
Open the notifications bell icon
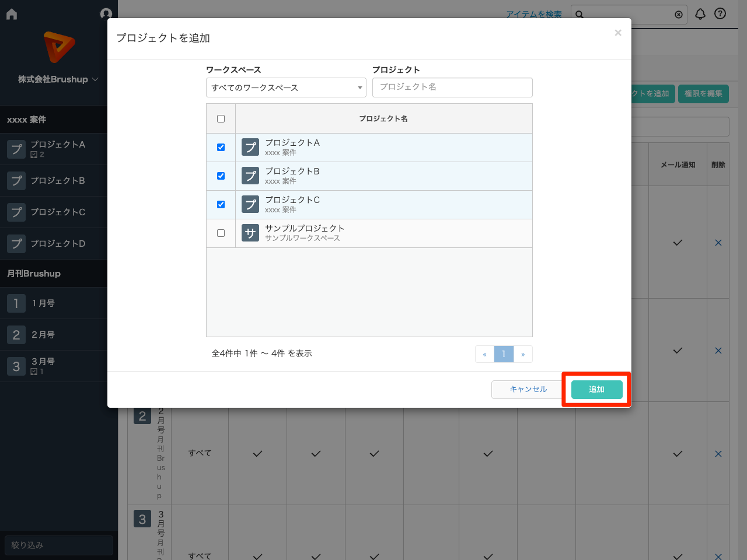coord(700,14)
